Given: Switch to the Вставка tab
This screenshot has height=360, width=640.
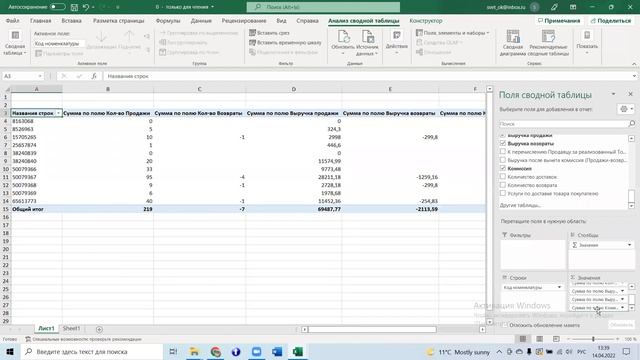Looking at the screenshot, I should coord(71,20).
